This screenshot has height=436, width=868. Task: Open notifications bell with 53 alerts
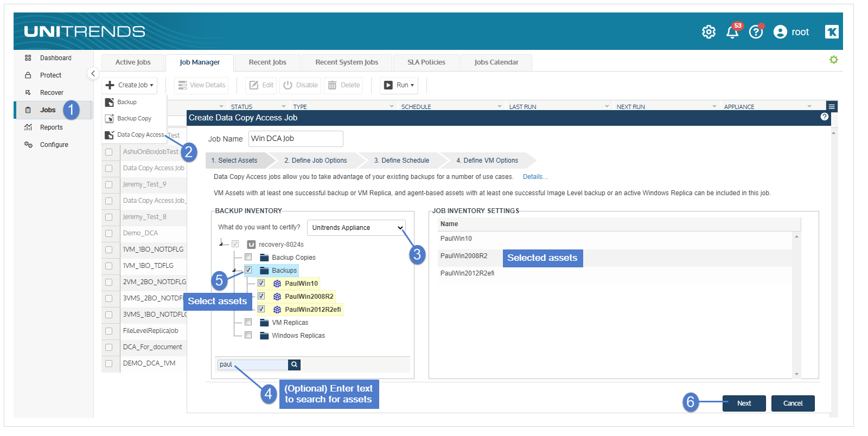point(733,31)
